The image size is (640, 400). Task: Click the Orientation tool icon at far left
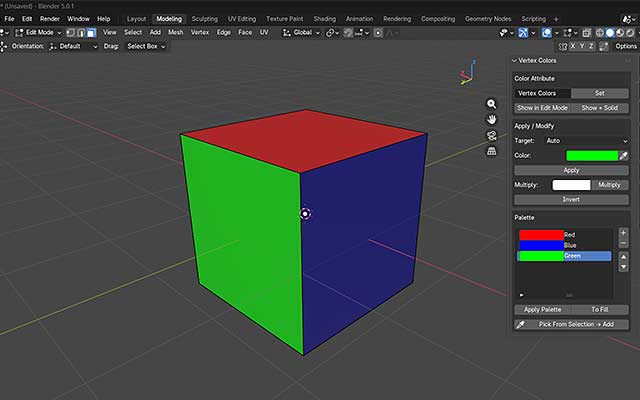(3, 47)
